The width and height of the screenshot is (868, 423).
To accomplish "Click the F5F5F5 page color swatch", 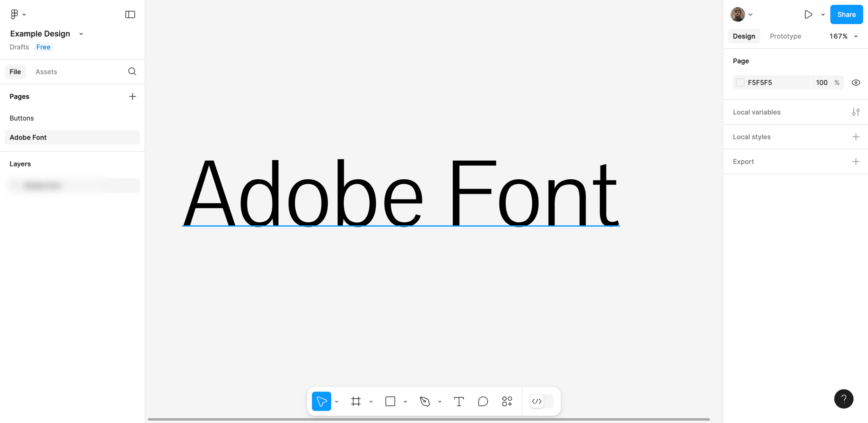I will [x=740, y=83].
